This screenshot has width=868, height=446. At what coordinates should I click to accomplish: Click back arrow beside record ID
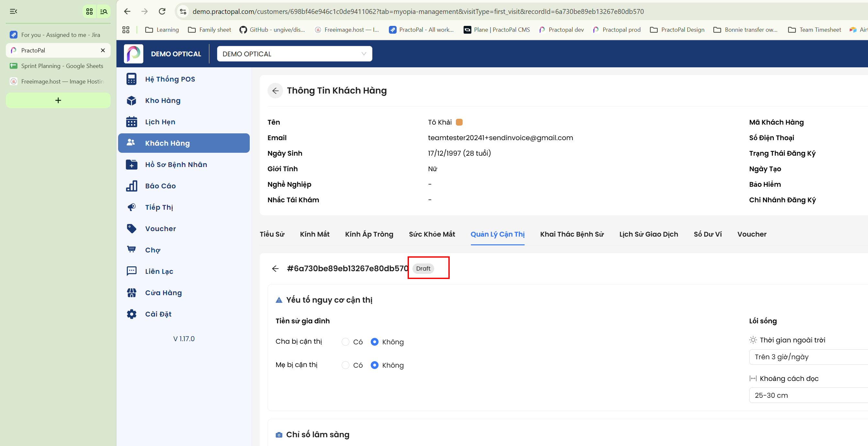(275, 268)
